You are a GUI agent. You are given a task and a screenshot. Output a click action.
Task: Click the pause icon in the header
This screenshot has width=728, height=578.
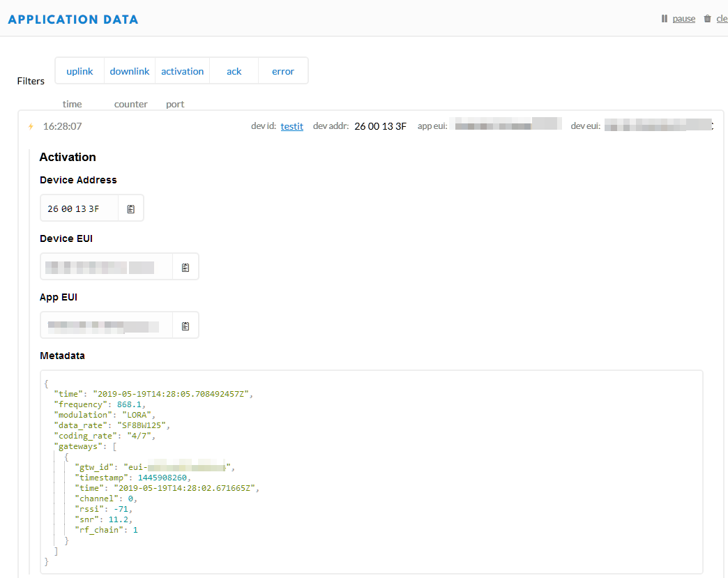click(x=665, y=19)
